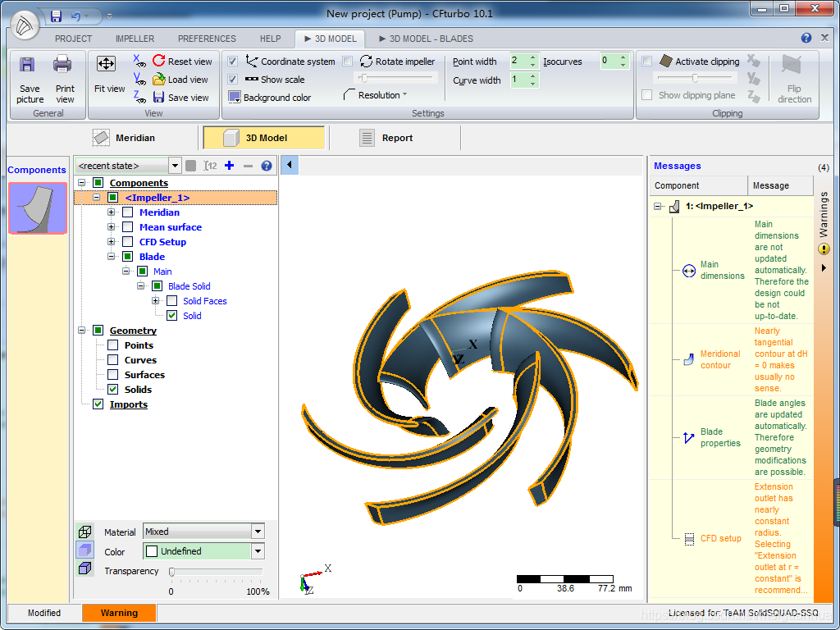Image resolution: width=840 pixels, height=630 pixels.
Task: Click Save view
Action: [x=180, y=98]
